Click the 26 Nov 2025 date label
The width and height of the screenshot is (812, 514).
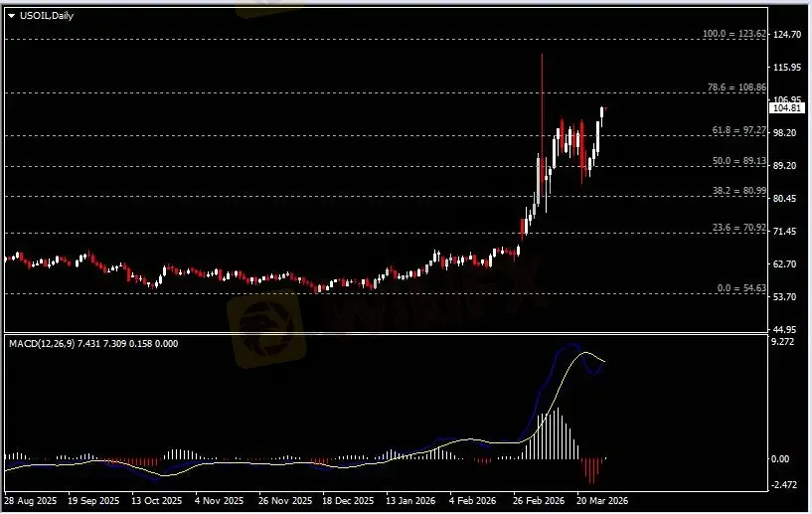(285, 501)
